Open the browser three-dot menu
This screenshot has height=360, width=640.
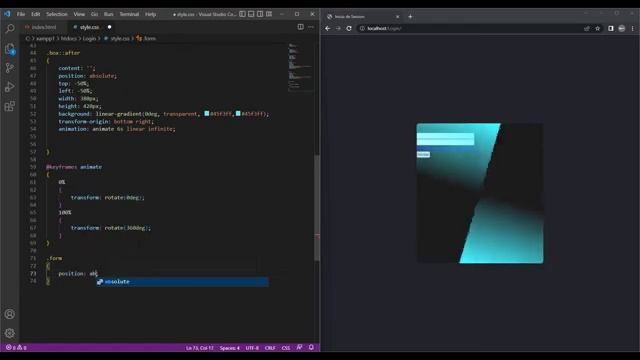pos(633,29)
